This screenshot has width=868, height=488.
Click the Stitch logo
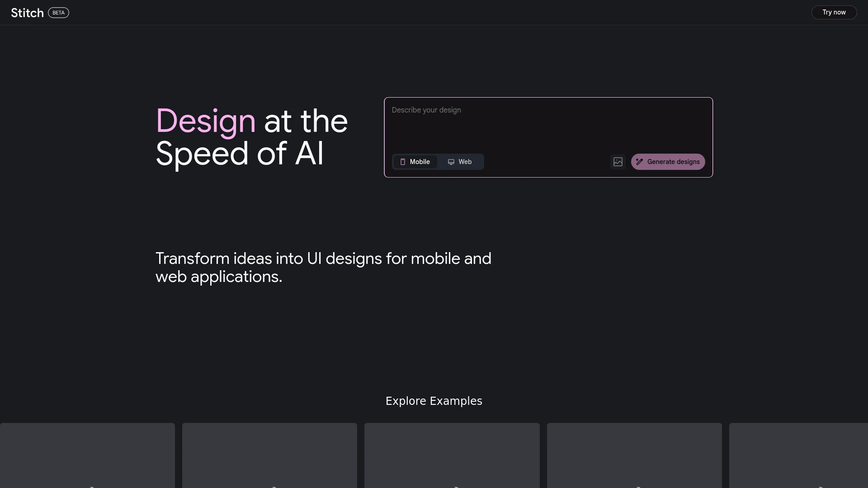coord(27,12)
